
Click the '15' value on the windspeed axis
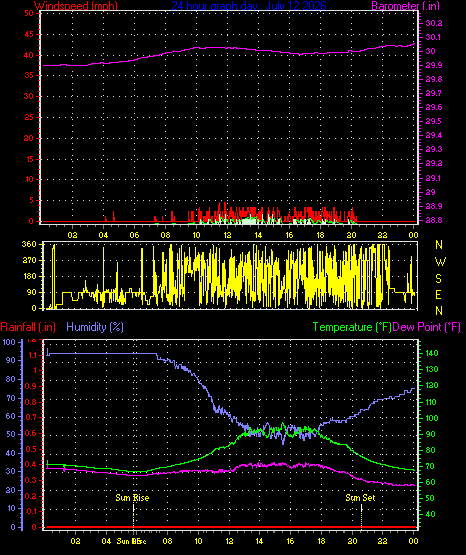pyautogui.click(x=29, y=159)
